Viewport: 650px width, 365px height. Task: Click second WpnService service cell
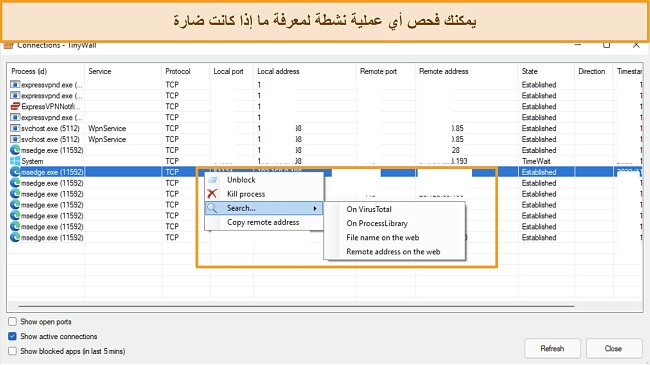point(107,139)
